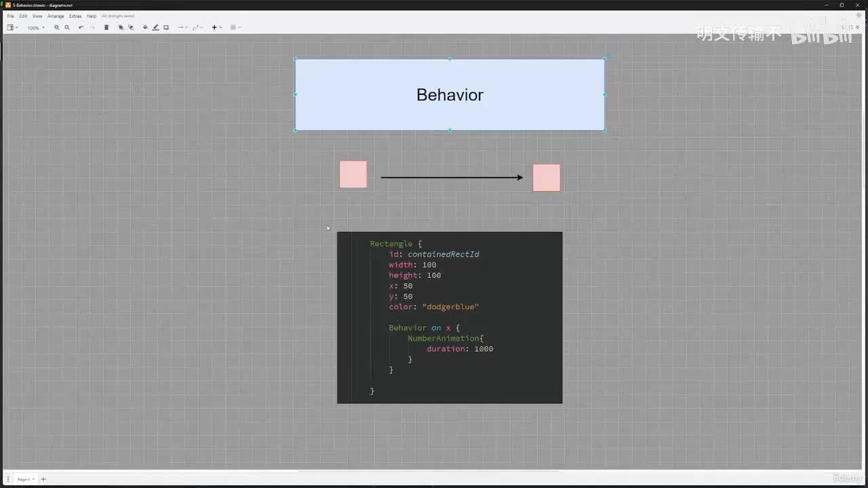Open the line color pencil tool
The width and height of the screenshot is (868, 488).
[x=155, y=28]
